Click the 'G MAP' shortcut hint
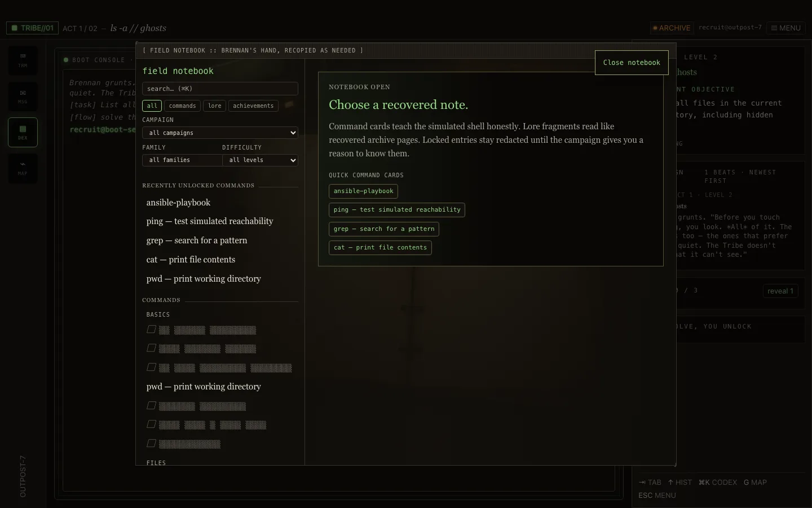The width and height of the screenshot is (812, 508). 755,483
